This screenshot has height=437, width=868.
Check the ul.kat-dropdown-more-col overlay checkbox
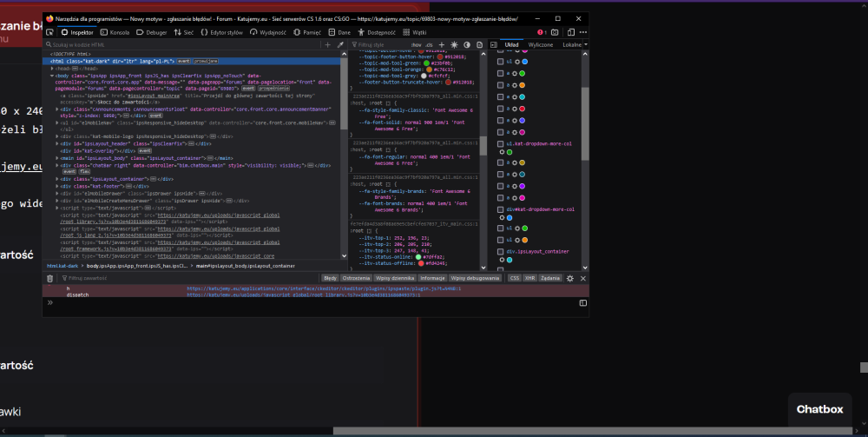point(501,144)
